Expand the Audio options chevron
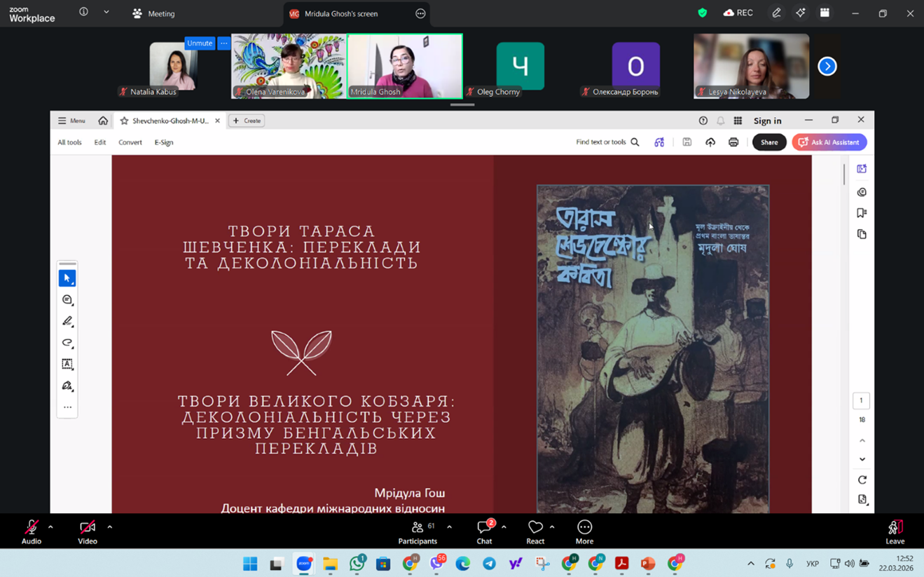The width and height of the screenshot is (924, 577). [50, 527]
